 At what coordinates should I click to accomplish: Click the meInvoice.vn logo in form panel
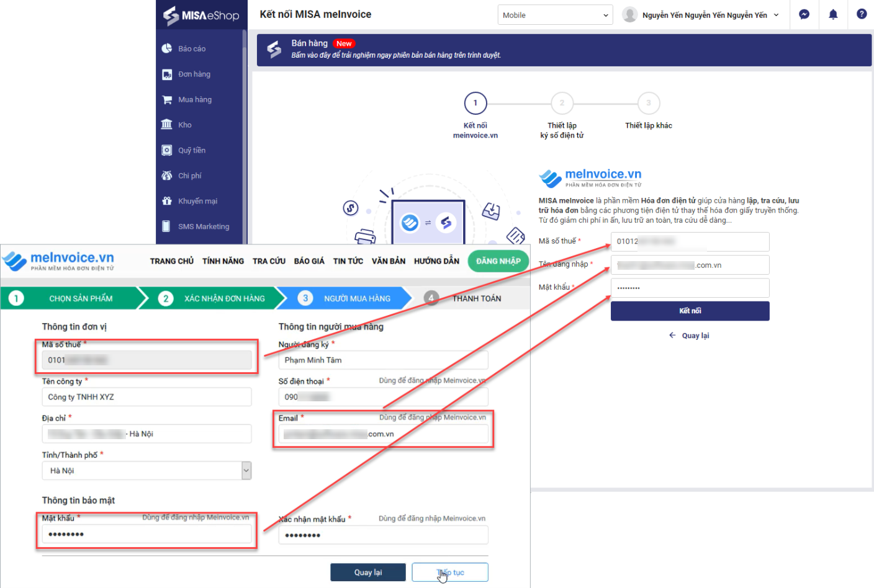point(590,177)
